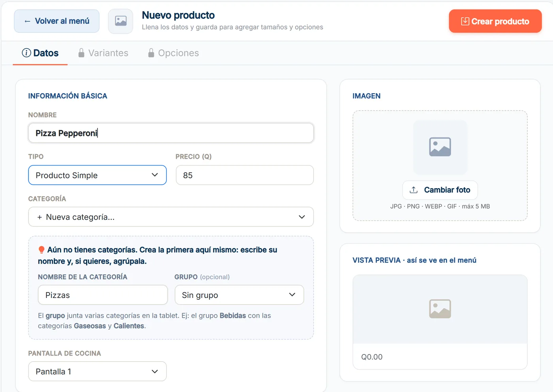Click the INFORMACIÓN BÁSICA heading
The height and width of the screenshot is (392, 553).
tap(68, 96)
